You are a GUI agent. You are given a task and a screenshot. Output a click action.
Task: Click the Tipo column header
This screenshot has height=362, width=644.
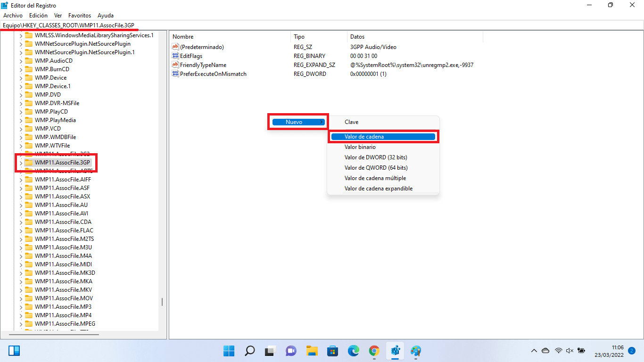tap(319, 37)
